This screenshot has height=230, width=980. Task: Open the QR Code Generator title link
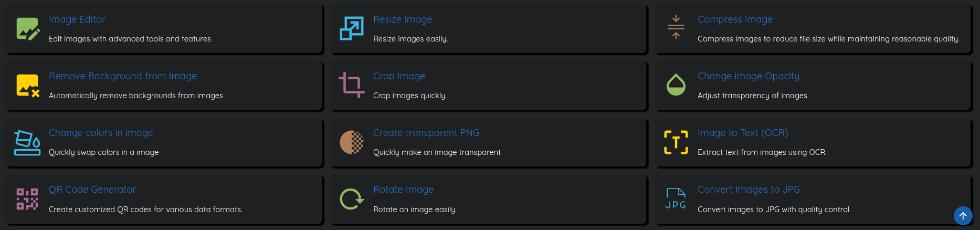pyautogui.click(x=92, y=190)
